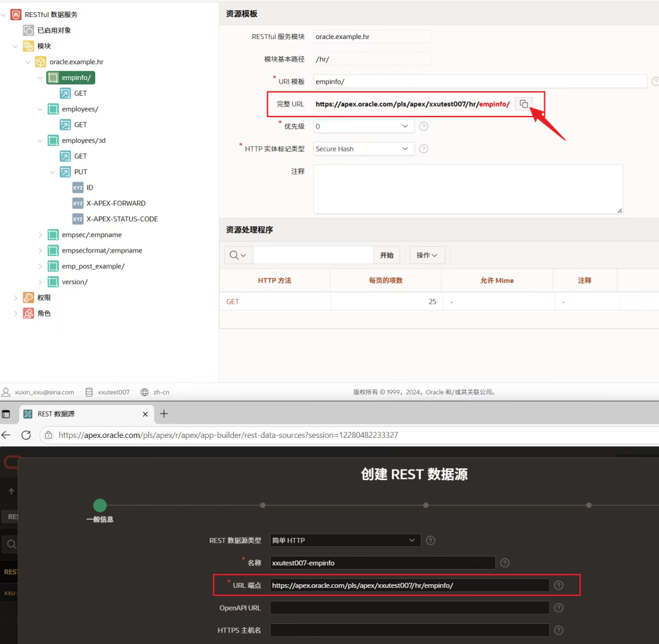Click the comments (注释) textarea
The image size is (659, 644).
tap(468, 189)
